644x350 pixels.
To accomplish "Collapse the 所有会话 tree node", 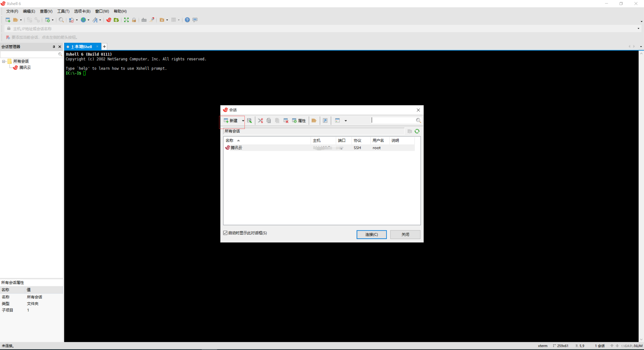I will pos(4,61).
